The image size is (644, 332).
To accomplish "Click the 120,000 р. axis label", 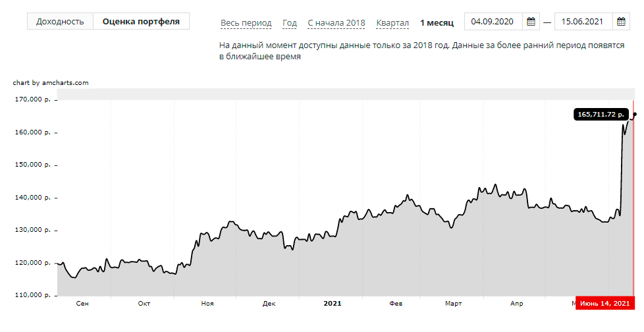I will 33,263.
